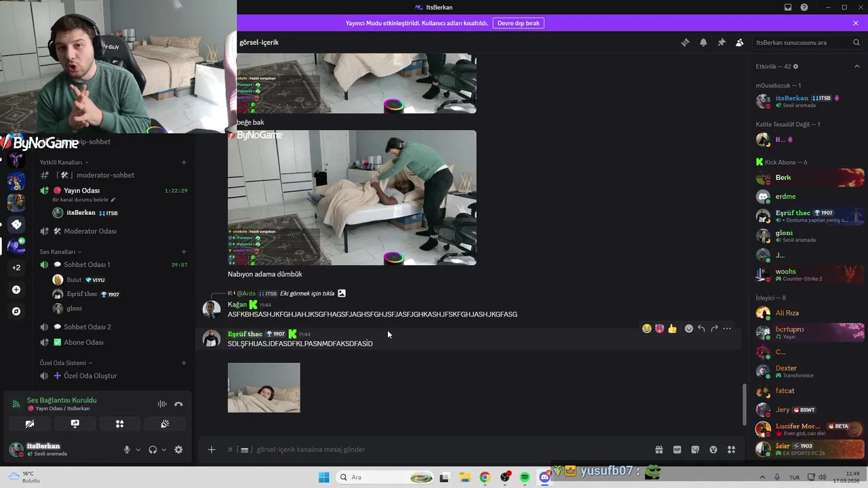The width and height of the screenshot is (868, 488).
Task: Open the soundboard button
Action: [x=165, y=424]
